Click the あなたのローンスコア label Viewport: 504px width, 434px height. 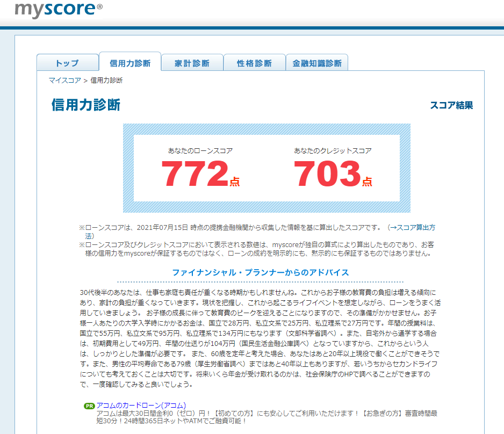[x=200, y=151]
